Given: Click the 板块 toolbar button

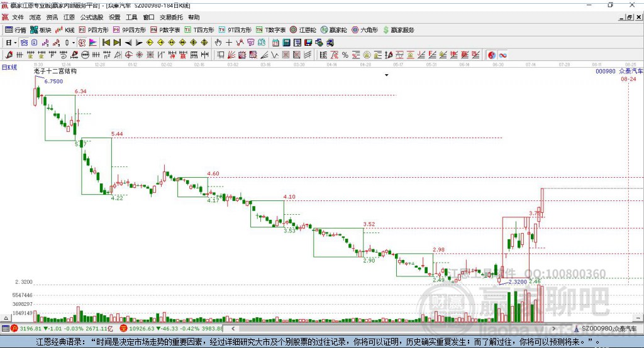Looking at the screenshot, I should point(41,30).
